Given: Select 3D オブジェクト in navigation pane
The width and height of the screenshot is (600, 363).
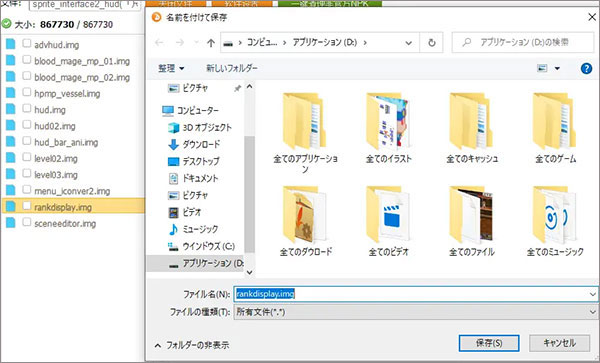Looking at the screenshot, I should pos(200,127).
